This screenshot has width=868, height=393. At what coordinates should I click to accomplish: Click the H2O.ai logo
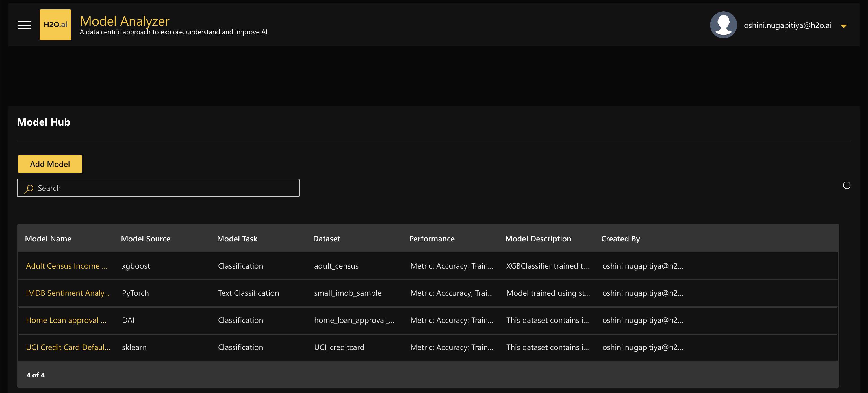pyautogui.click(x=55, y=25)
